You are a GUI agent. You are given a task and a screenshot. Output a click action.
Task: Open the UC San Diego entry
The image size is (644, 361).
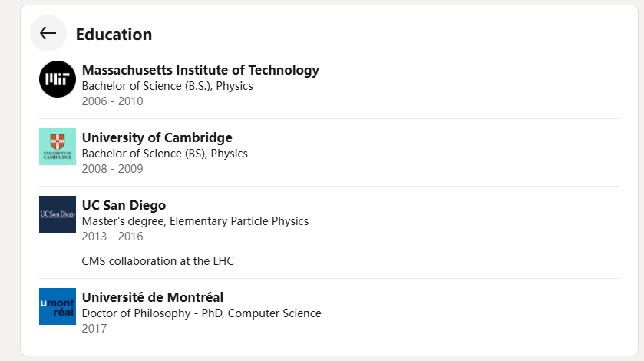[124, 205]
